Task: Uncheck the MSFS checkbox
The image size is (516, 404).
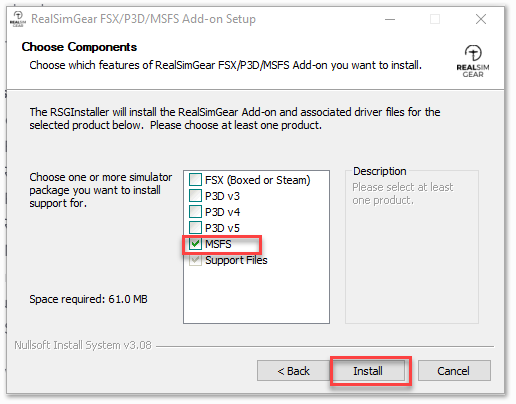Action: (195, 244)
